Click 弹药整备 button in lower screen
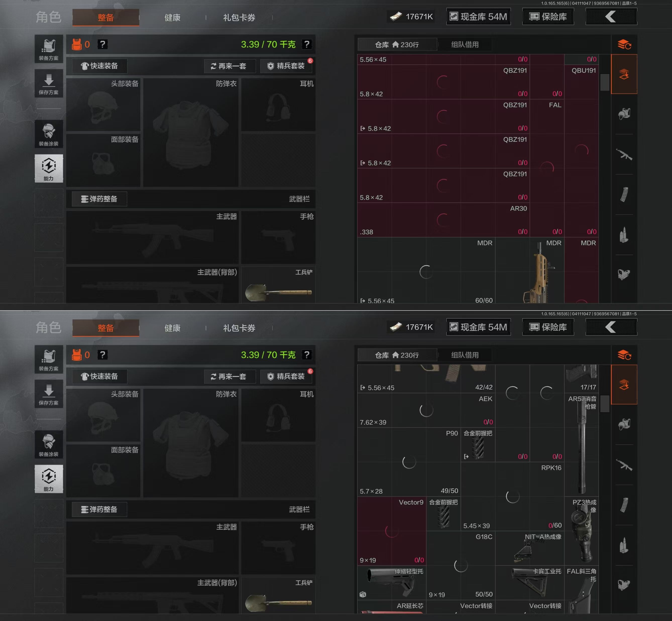672x621 pixels. coord(99,509)
